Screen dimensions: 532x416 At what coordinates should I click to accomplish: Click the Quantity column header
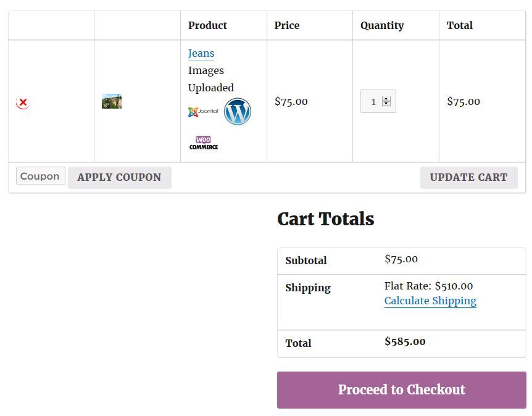pos(382,25)
